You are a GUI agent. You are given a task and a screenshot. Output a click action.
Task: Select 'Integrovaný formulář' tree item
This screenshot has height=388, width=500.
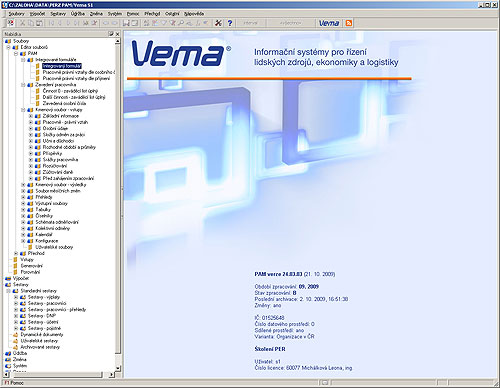[62, 66]
